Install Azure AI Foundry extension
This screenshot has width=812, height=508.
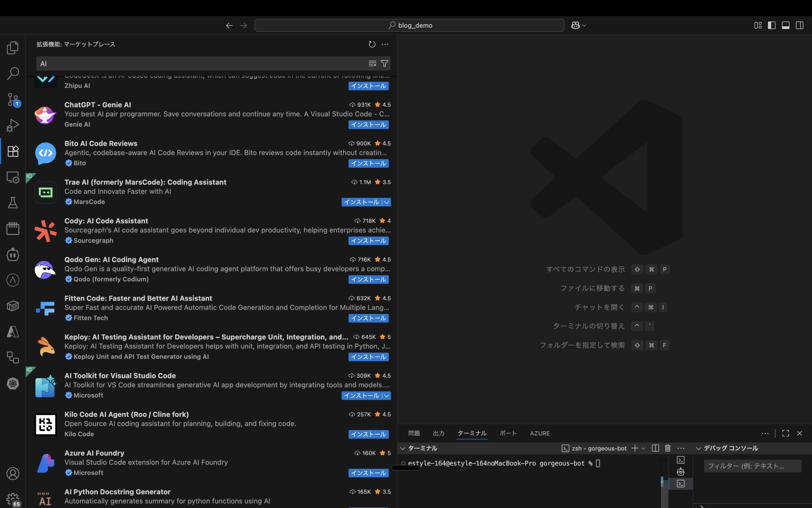pos(369,473)
